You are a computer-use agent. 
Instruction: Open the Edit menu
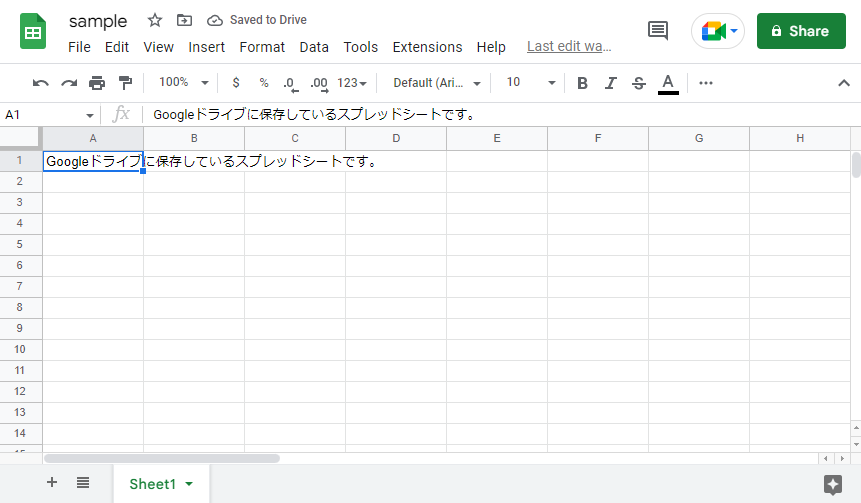point(117,47)
